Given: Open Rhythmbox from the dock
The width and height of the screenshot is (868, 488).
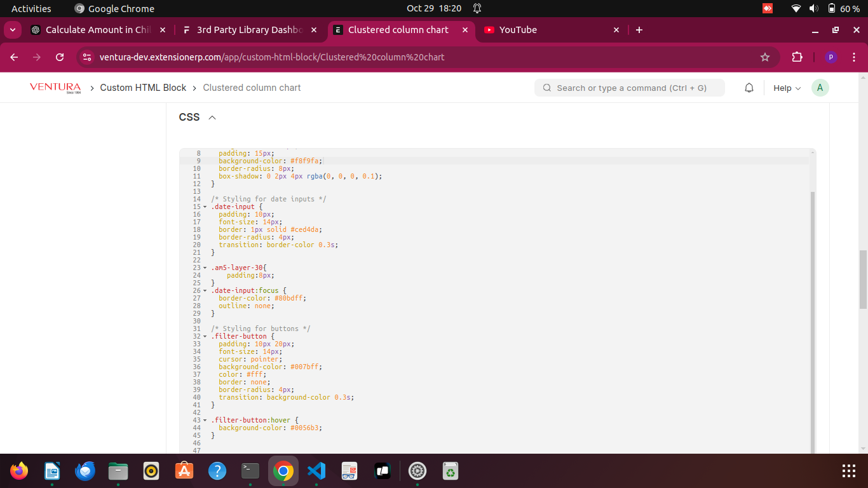Looking at the screenshot, I should click(151, 471).
